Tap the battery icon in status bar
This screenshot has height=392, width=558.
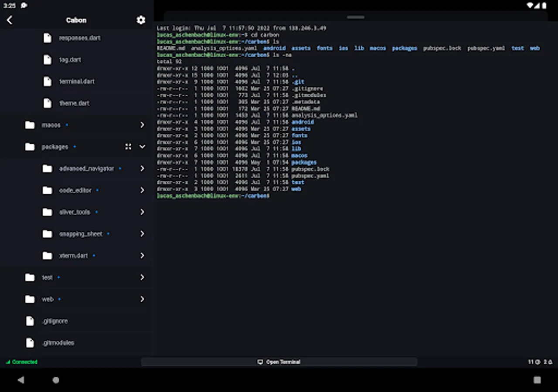point(544,5)
